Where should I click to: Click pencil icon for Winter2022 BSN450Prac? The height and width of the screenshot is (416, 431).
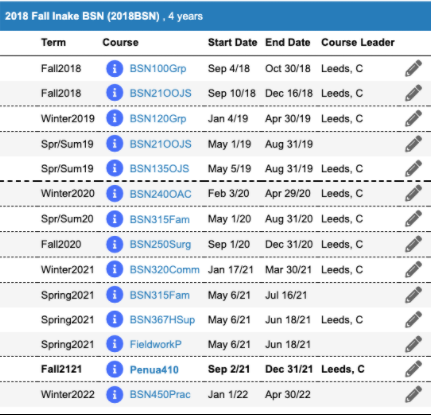[413, 394]
